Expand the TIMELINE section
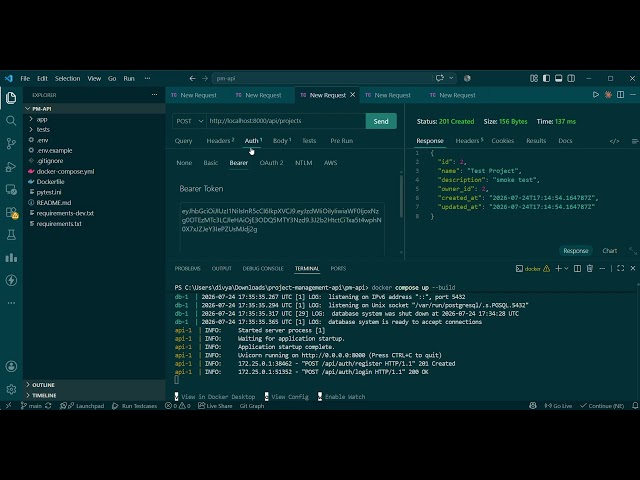 click(x=44, y=395)
